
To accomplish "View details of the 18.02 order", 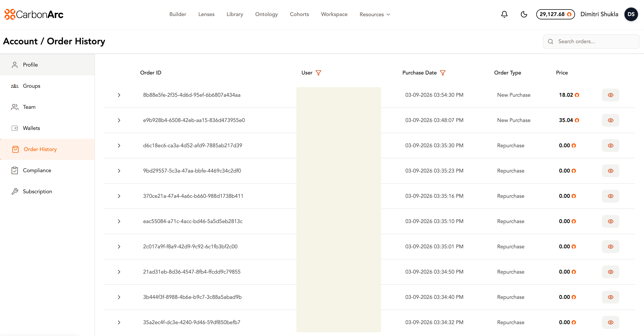I will (610, 95).
